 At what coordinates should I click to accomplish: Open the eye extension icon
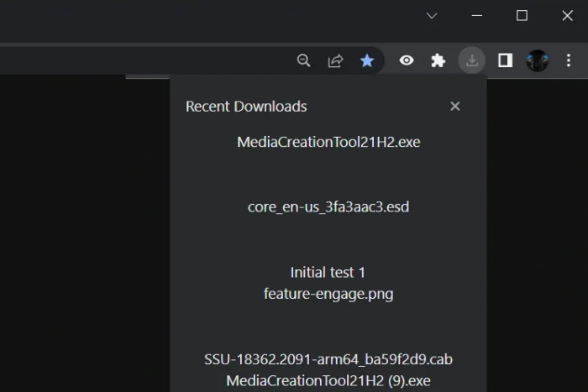[407, 60]
